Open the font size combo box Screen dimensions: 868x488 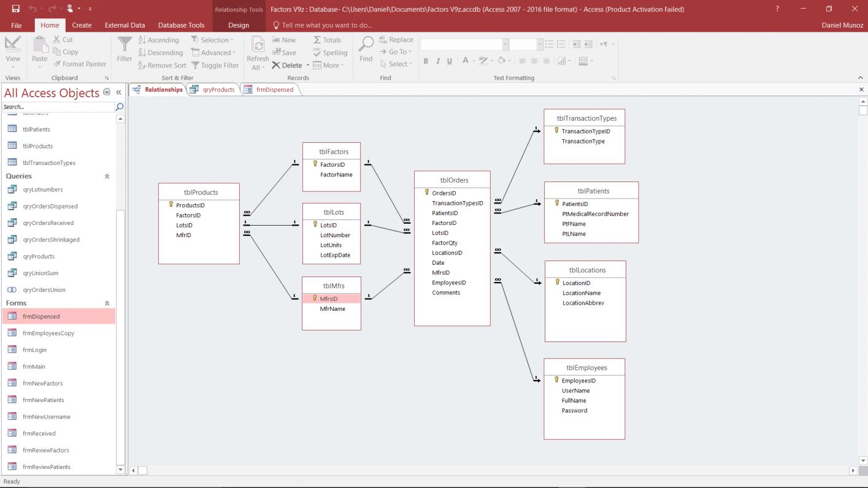[x=526, y=44]
